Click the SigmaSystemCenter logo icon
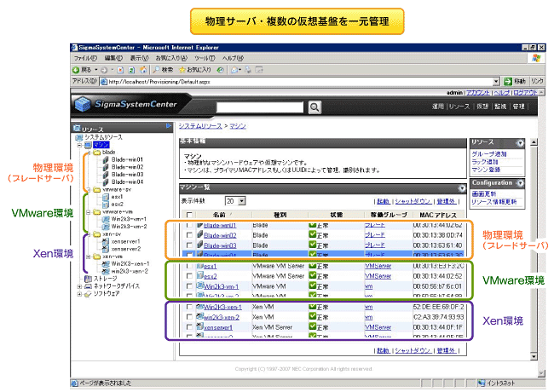This screenshot has width=554, height=392. 81,106
